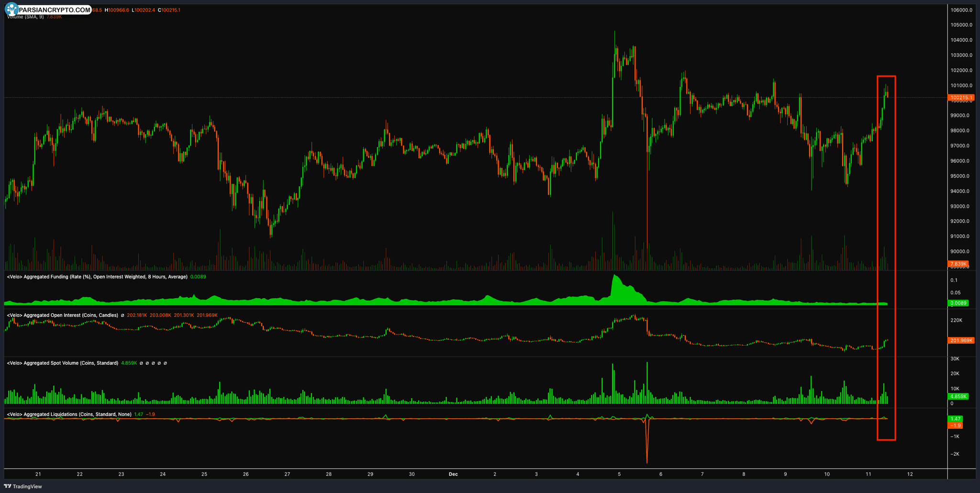Select the Aggregated Funding indicator title
This screenshot has width=980, height=493.
pyautogui.click(x=97, y=277)
